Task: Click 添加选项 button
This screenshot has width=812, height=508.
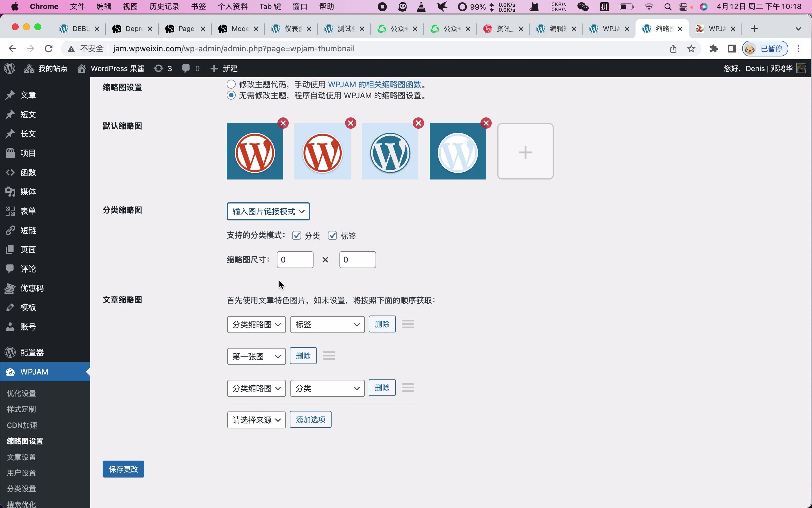Action: tap(311, 420)
